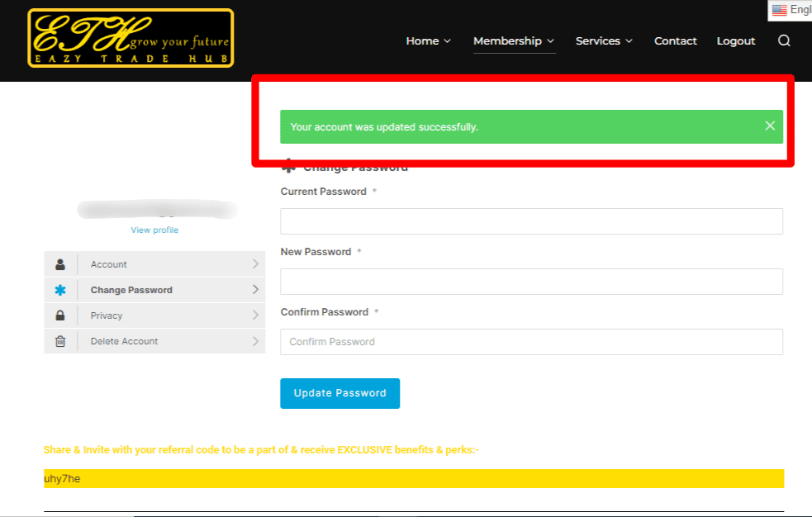Select the Confirm Password input box

531,342
